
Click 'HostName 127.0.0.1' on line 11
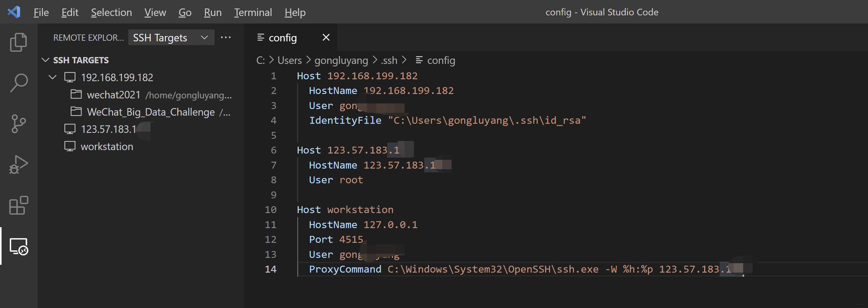363,225
